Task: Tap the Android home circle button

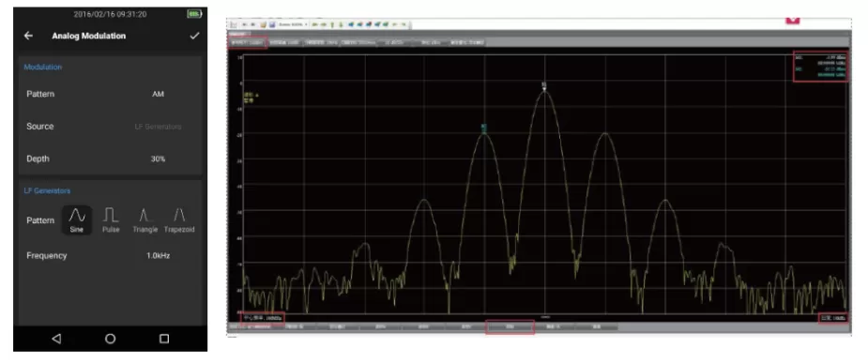Action: coord(110,339)
